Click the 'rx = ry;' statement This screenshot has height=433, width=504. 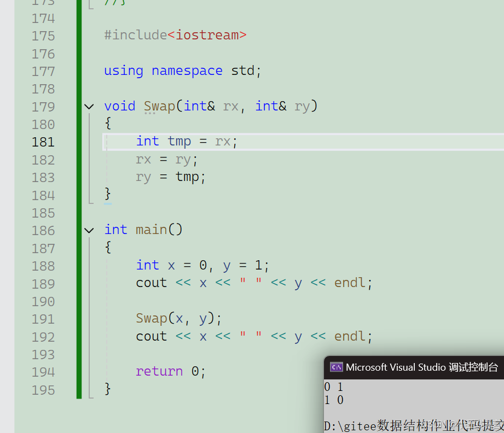[166, 160]
